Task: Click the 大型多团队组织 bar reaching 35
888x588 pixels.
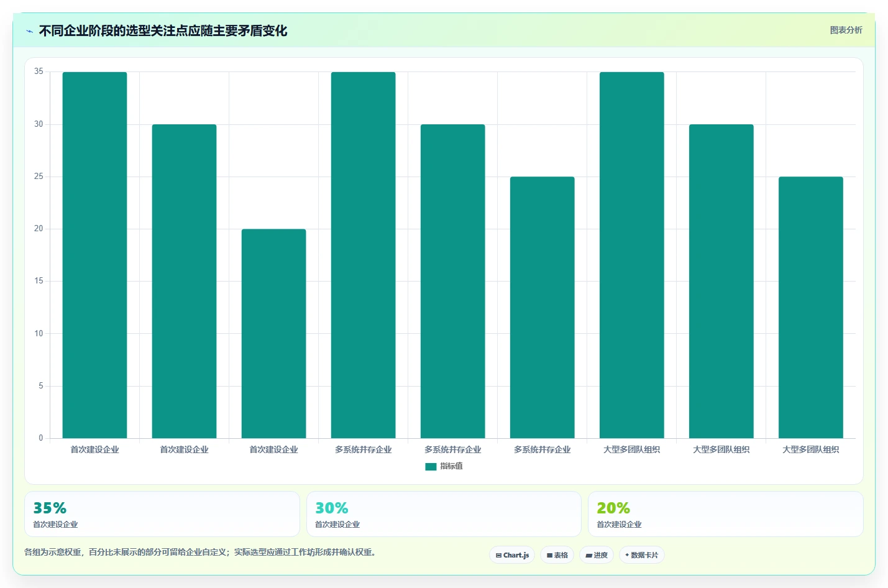Action: [631, 255]
